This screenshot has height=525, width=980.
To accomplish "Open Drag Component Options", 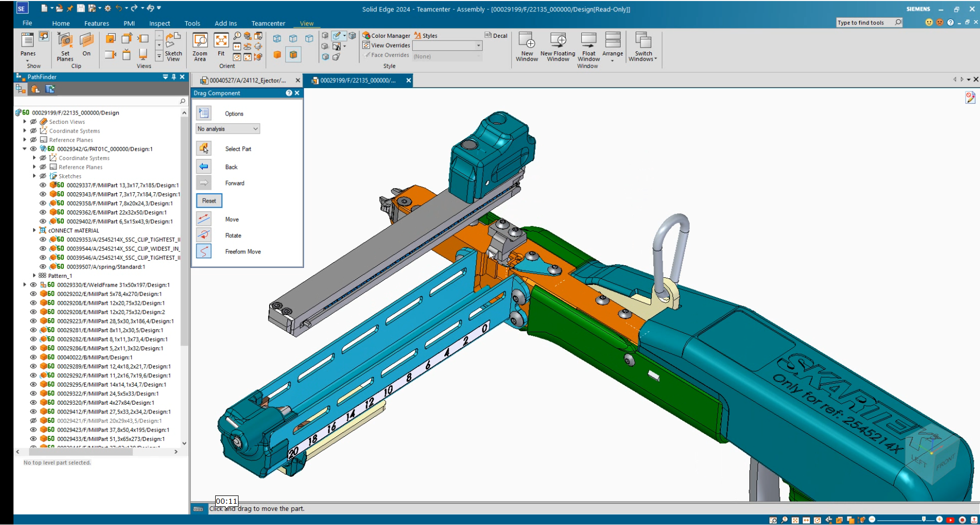I will pyautogui.click(x=204, y=113).
